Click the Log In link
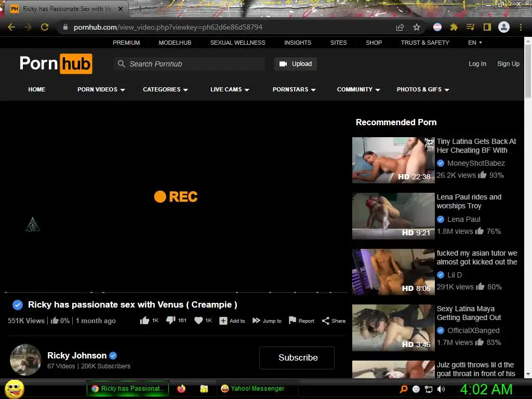 pyautogui.click(x=477, y=64)
